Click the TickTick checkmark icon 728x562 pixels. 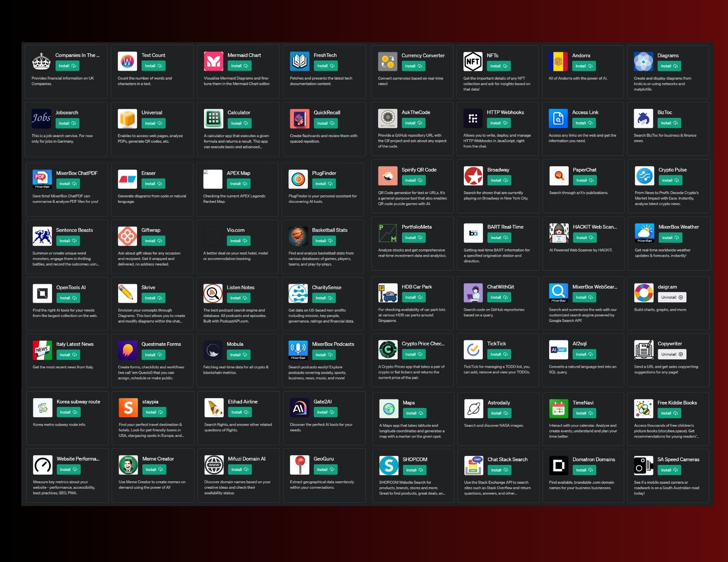point(473,350)
